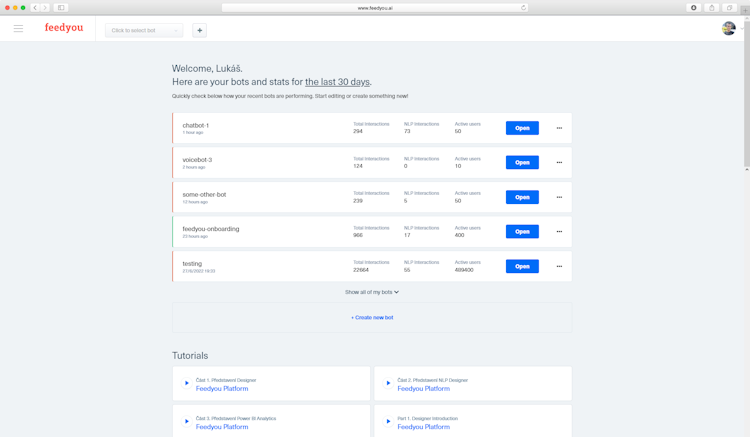Open the 'Click to select bot' dropdown

coord(144,30)
